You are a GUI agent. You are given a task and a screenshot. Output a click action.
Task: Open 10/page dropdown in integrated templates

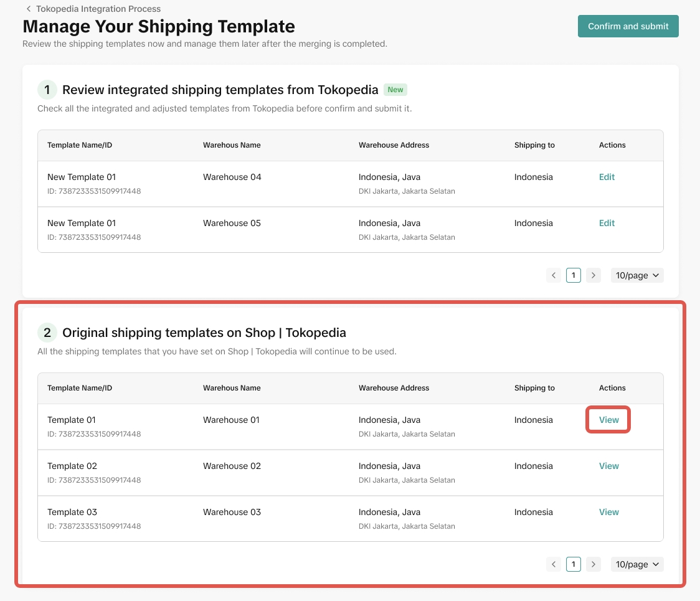tap(637, 275)
